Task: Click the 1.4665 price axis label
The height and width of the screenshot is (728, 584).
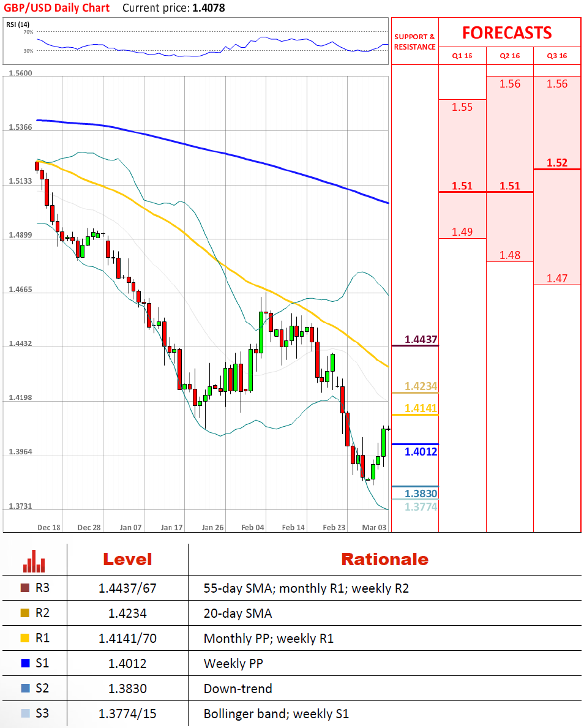Action: 20,289
